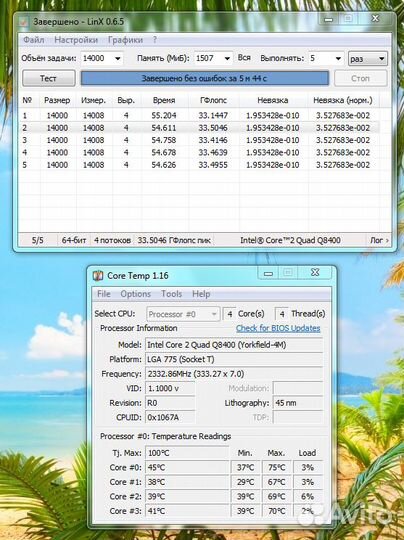Click the completed progress bar Завершено без ошибок

(205, 78)
